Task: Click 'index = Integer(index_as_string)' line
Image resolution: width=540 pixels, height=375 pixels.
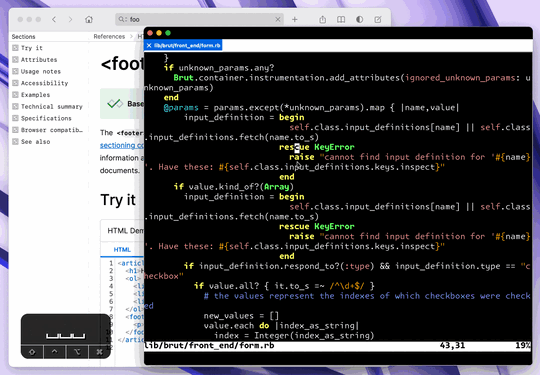Action: [x=294, y=336]
